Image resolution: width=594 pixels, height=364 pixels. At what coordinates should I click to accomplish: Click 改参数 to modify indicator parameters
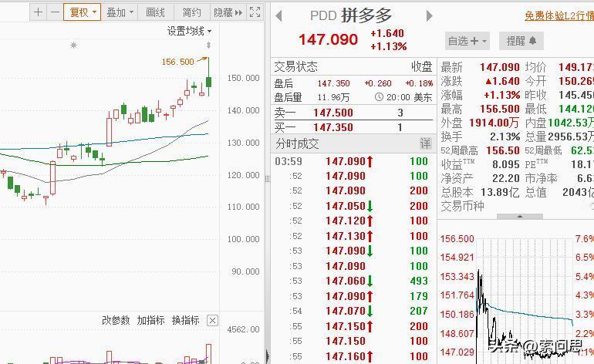pyautogui.click(x=116, y=321)
